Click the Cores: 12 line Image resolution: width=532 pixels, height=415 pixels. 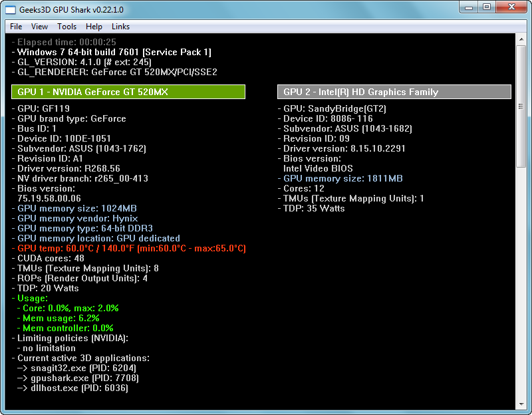301,189
